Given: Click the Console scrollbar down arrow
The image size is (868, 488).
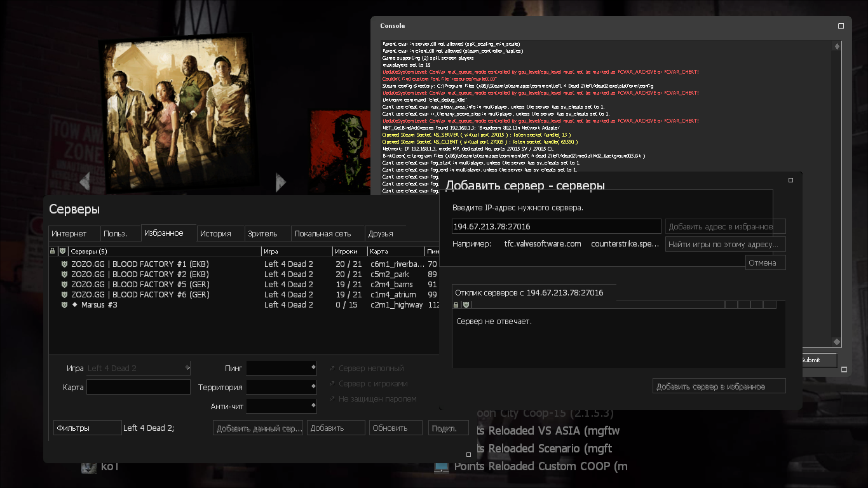Looking at the screenshot, I should (x=837, y=342).
